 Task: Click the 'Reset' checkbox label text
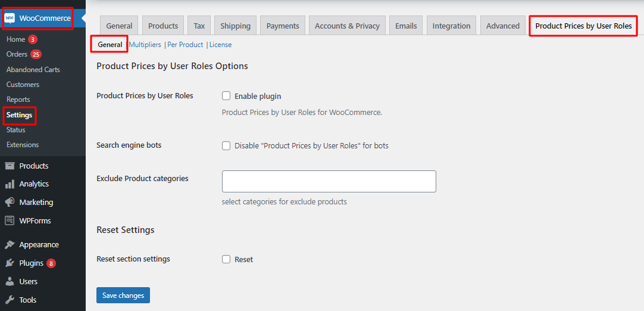click(243, 260)
